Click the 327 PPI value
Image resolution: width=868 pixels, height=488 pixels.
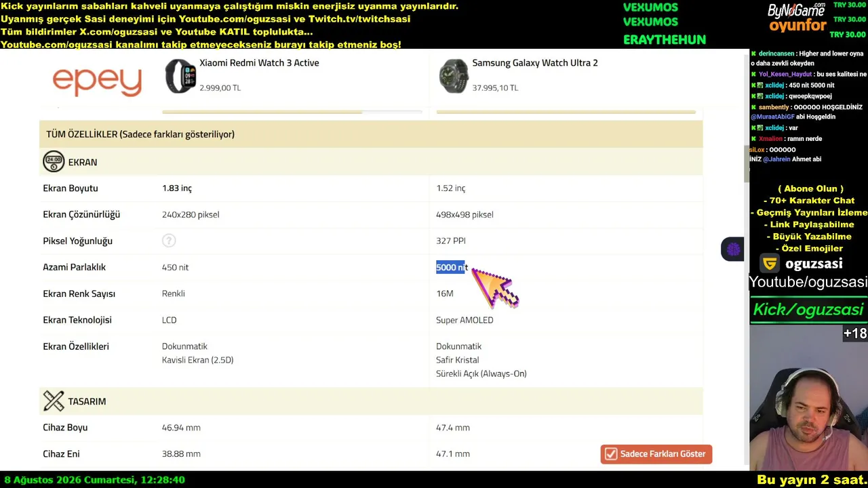(451, 241)
